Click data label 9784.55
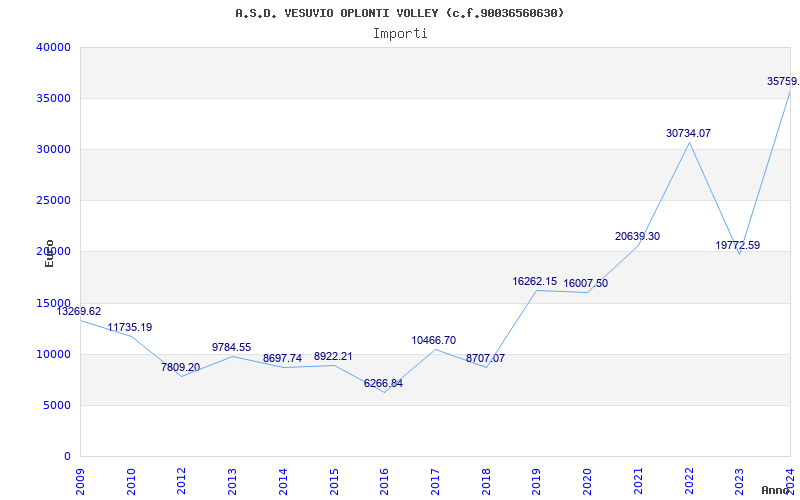The width and height of the screenshot is (800, 500). (x=232, y=347)
